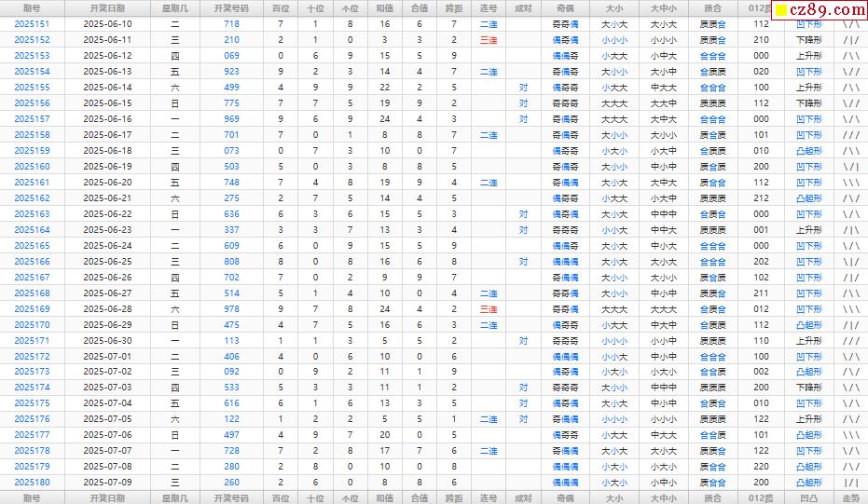Image resolution: width=868 pixels, height=504 pixels.
Task: Click winning number 718
Action: 231,24
